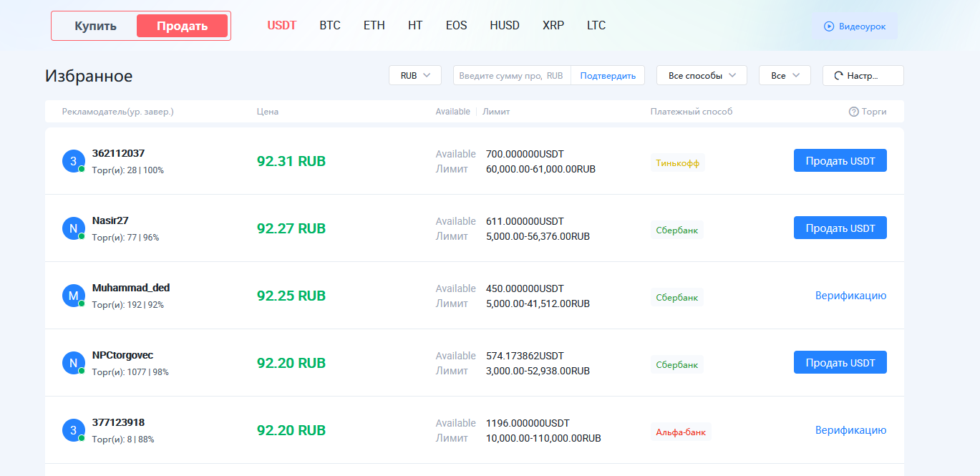This screenshot has height=476, width=980.
Task: Select the XRP coin tab
Action: click(553, 25)
